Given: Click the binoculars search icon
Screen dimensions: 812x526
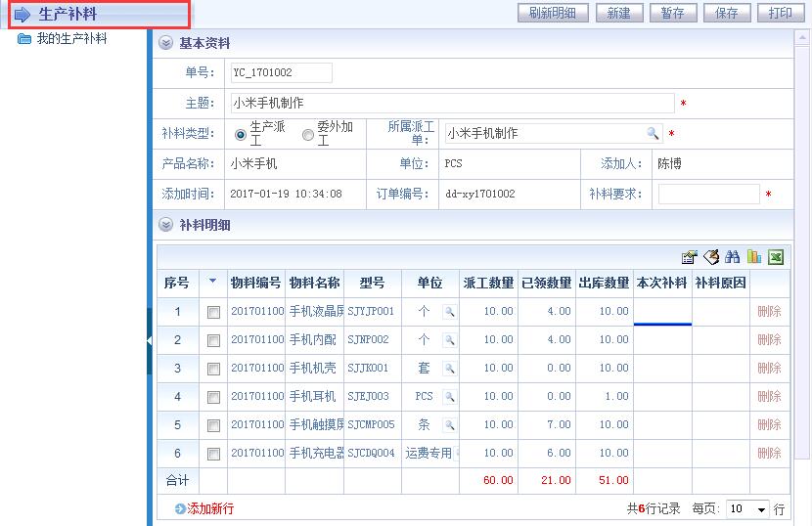Looking at the screenshot, I should coord(733,257).
